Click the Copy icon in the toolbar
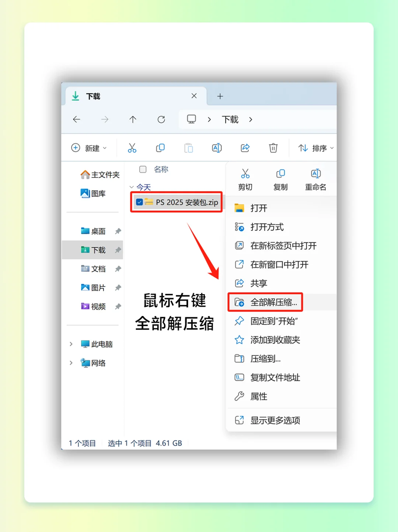 coord(160,148)
